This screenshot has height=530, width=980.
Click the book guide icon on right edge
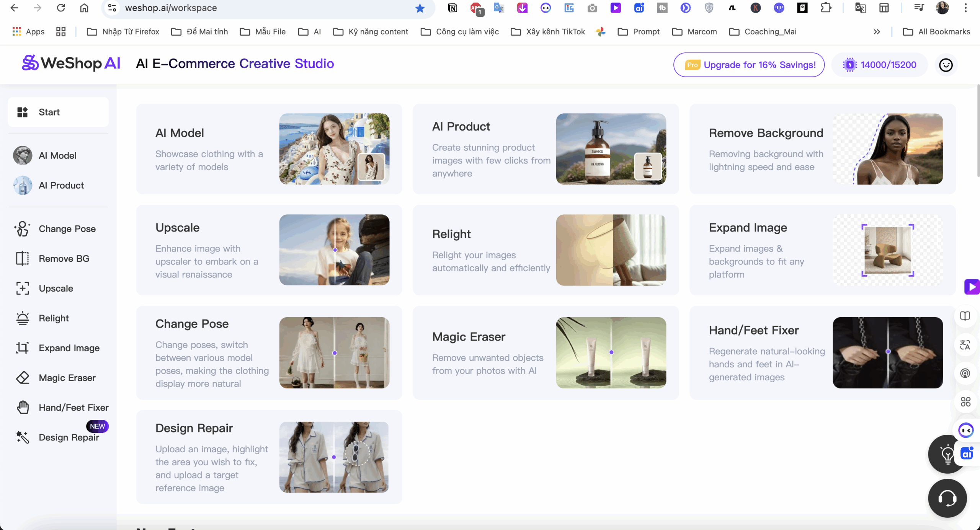point(965,316)
